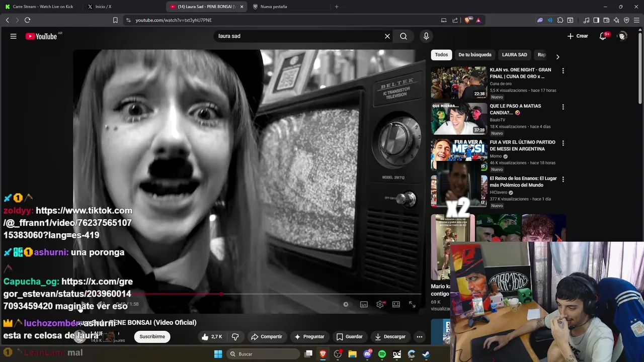Show more filter chips with arrow
Viewport: 644px width, 362px height.
(557, 57)
